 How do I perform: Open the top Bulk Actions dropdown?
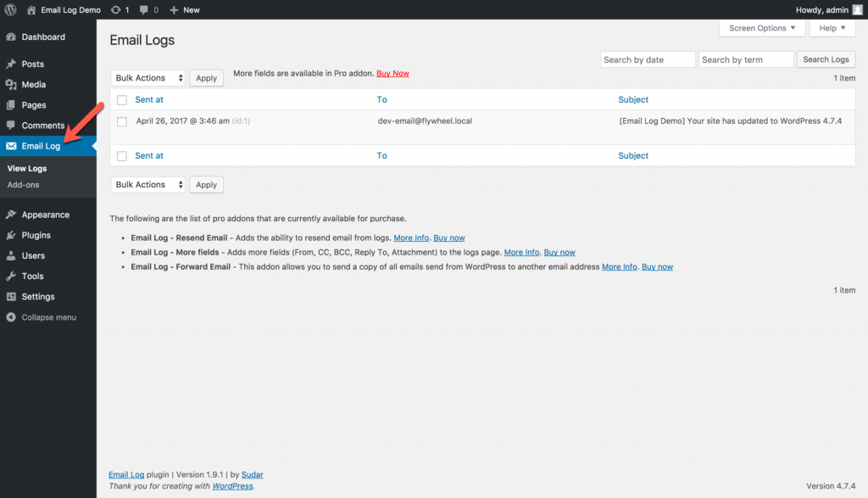click(x=147, y=78)
